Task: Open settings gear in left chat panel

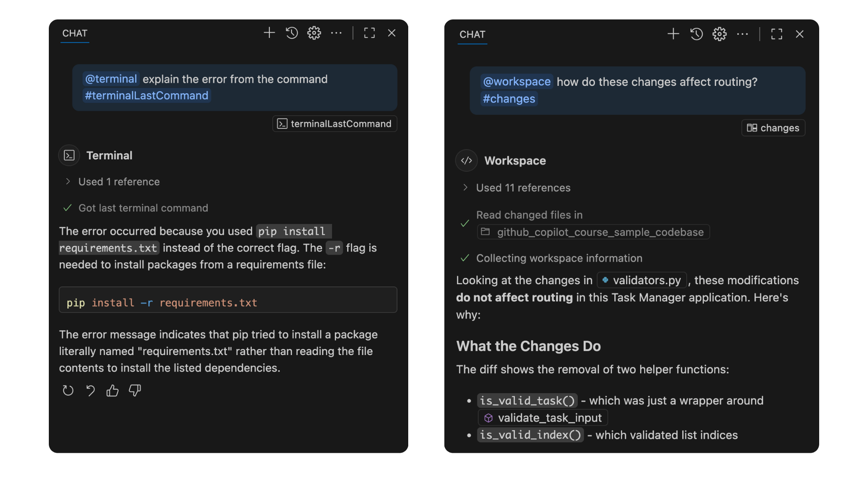Action: tap(314, 33)
